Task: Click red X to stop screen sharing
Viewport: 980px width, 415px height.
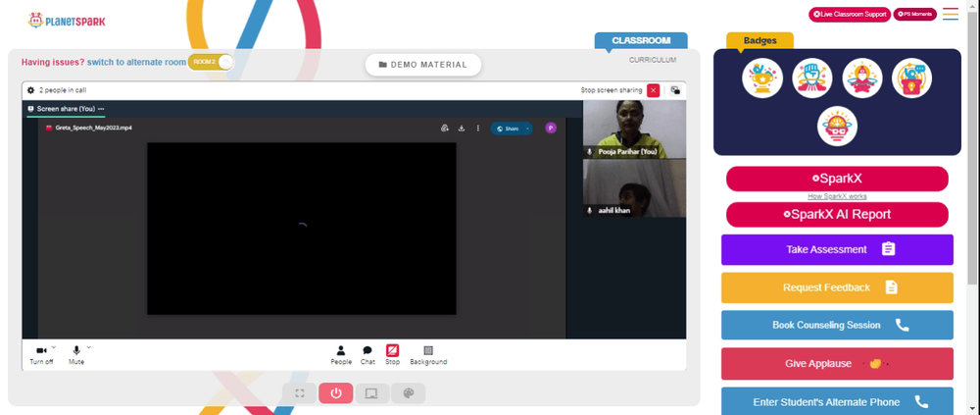Action: [x=653, y=90]
